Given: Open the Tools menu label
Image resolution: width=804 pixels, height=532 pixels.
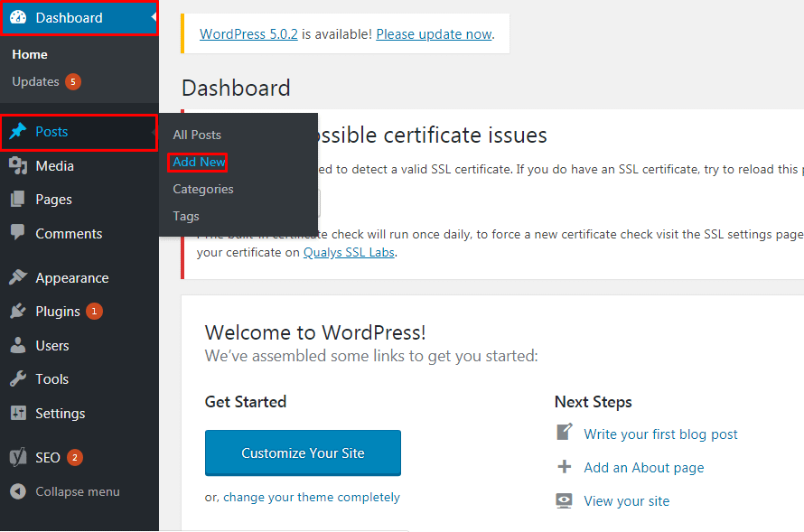Looking at the screenshot, I should coord(51,379).
